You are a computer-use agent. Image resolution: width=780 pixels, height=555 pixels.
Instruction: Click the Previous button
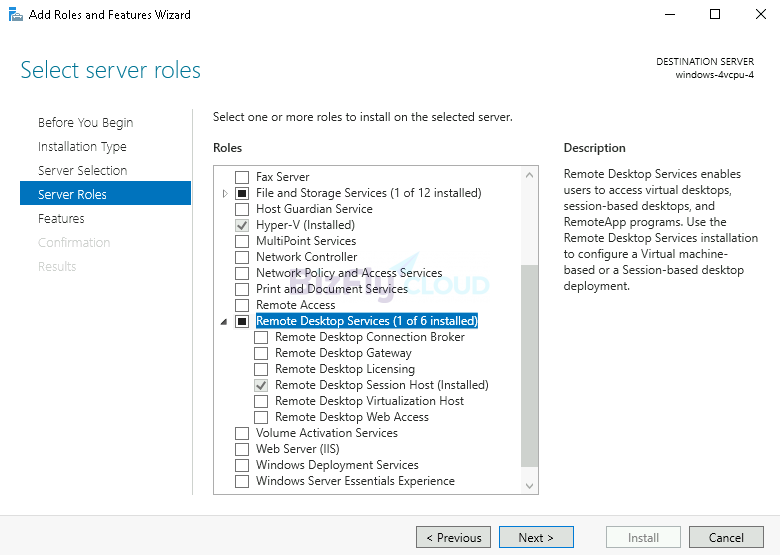pyautogui.click(x=453, y=537)
